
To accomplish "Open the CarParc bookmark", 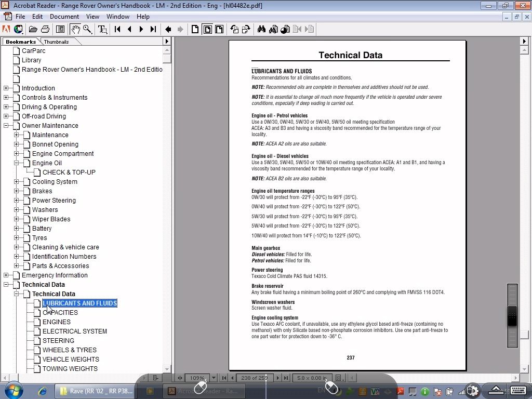I will (34, 50).
